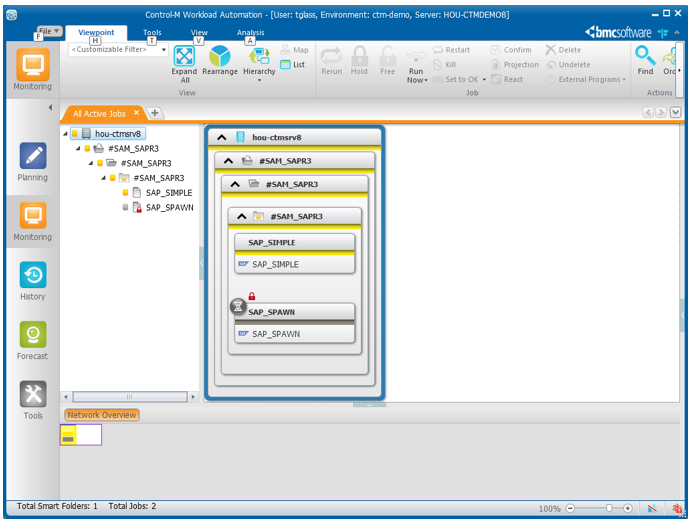Add a new viewpoint tab
The width and height of the screenshot is (689, 522).
coord(155,113)
